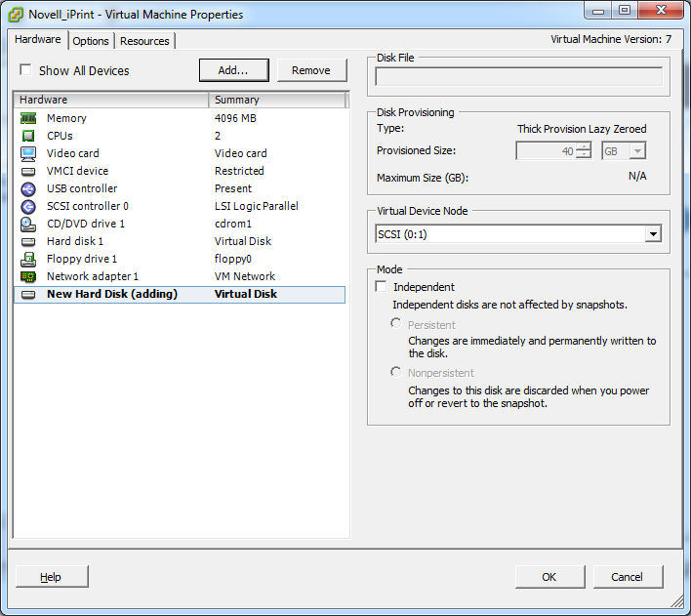The height and width of the screenshot is (616, 691).
Task: Select the Floppy drive 1 label
Action: [x=82, y=260]
